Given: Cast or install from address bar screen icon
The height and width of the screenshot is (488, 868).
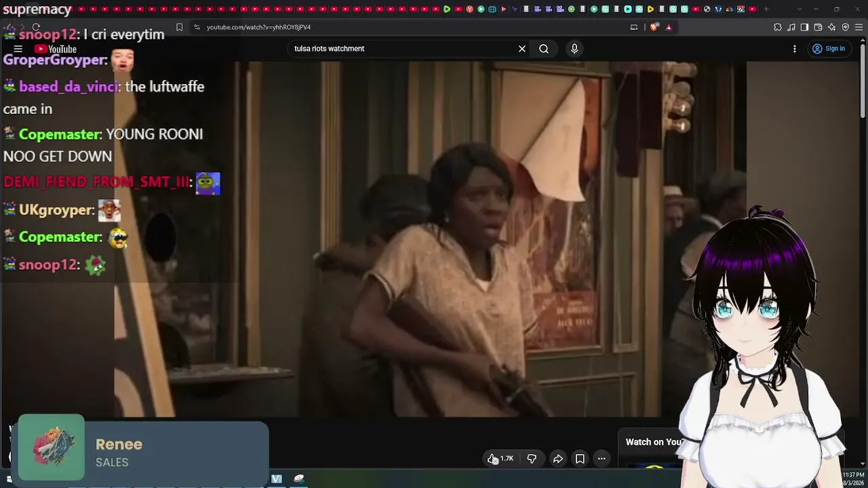Looking at the screenshot, I should click(634, 27).
